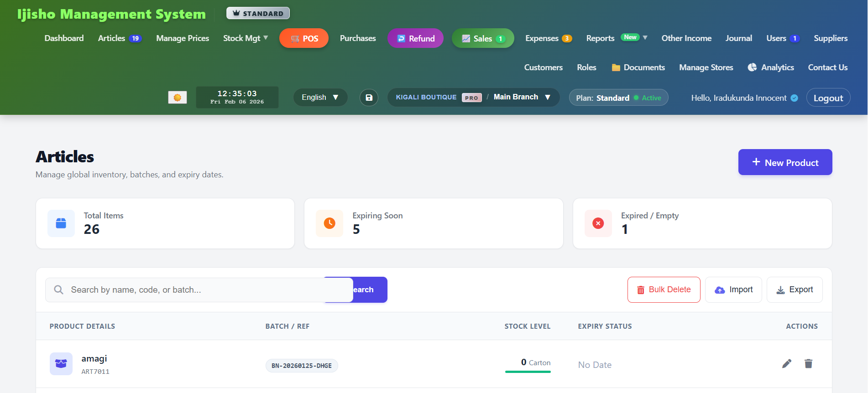
Task: Edit the amagi product with pencil icon
Action: [x=787, y=363]
